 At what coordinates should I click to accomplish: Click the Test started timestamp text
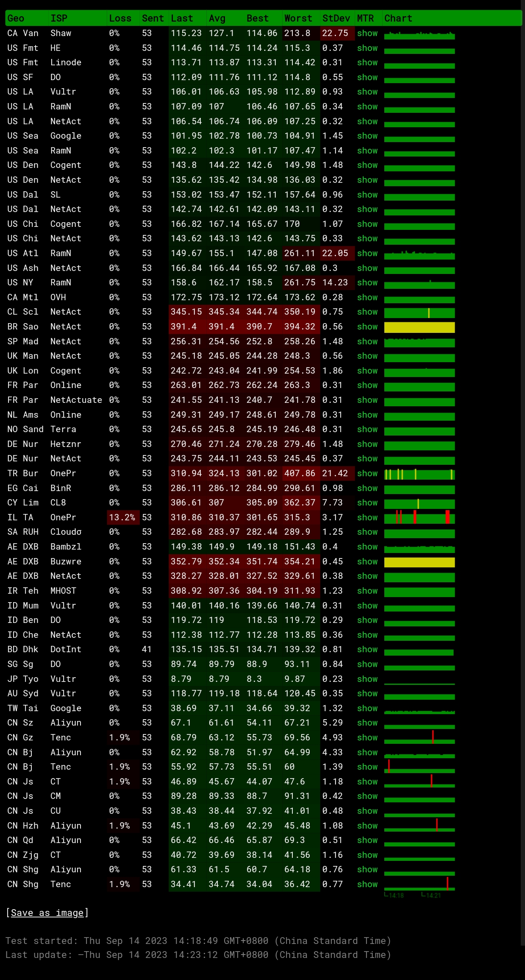[x=198, y=941]
